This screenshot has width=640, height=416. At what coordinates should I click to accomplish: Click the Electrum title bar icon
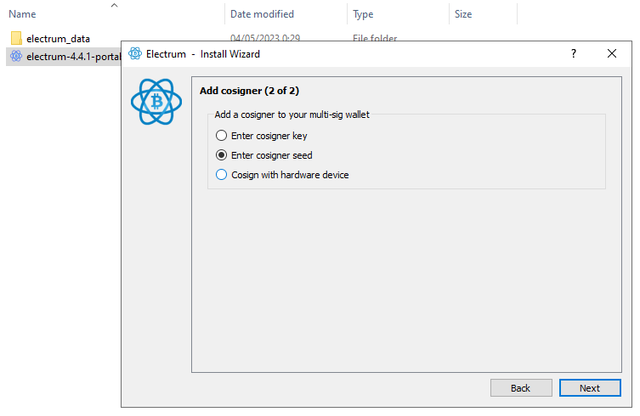click(x=135, y=53)
